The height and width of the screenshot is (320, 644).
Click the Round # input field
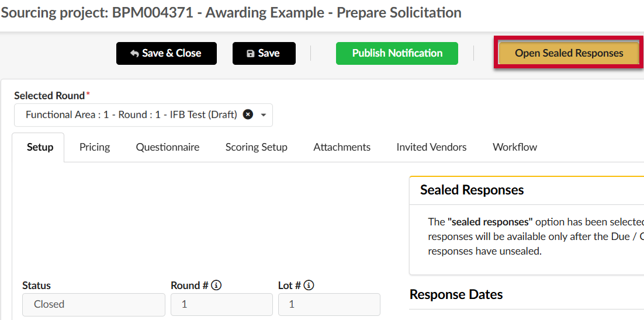(x=222, y=304)
